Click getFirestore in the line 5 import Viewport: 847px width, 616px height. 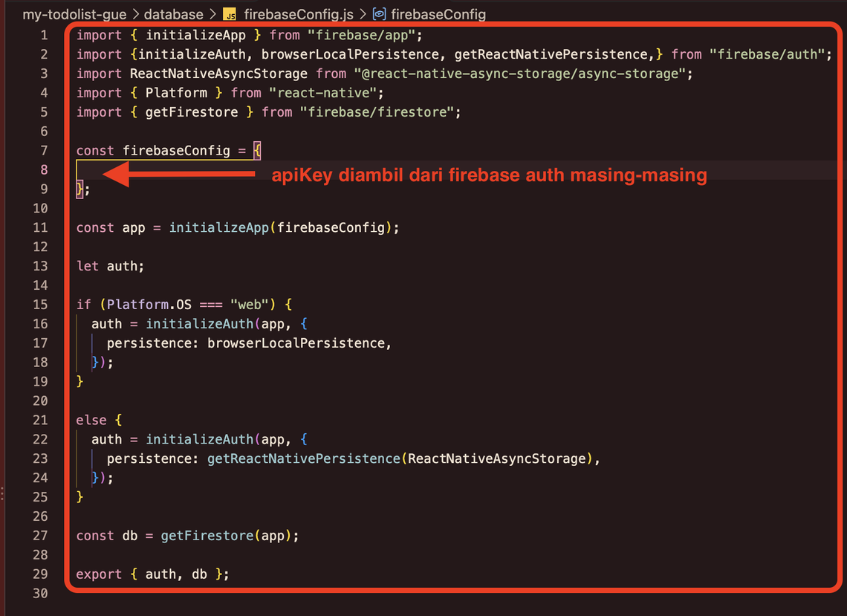[192, 112]
